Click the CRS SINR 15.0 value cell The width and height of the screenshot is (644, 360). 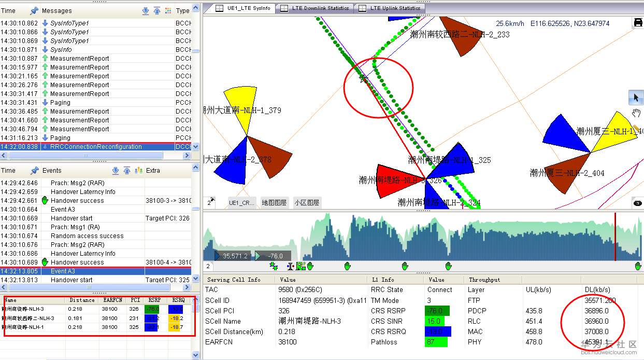(x=435, y=322)
